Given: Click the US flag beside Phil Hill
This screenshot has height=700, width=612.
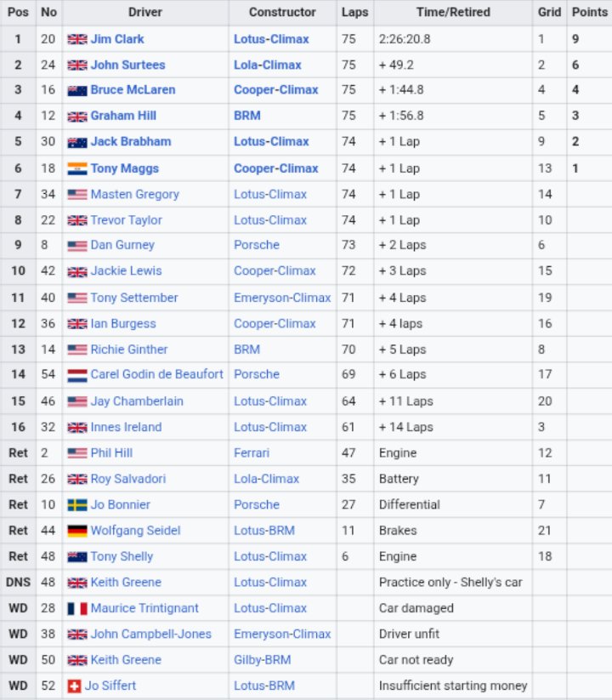Looking at the screenshot, I should (77, 453).
